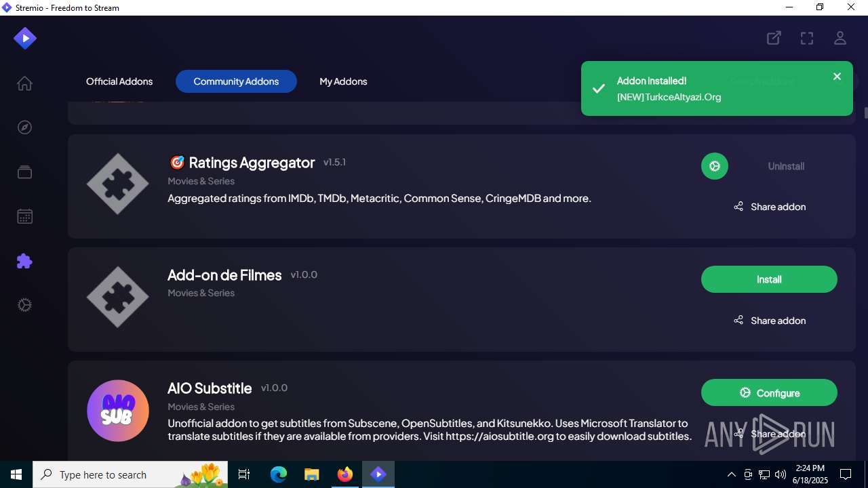The image size is (868, 488).
Task: Open the Calendar icon in sidebar
Action: pos(24,217)
